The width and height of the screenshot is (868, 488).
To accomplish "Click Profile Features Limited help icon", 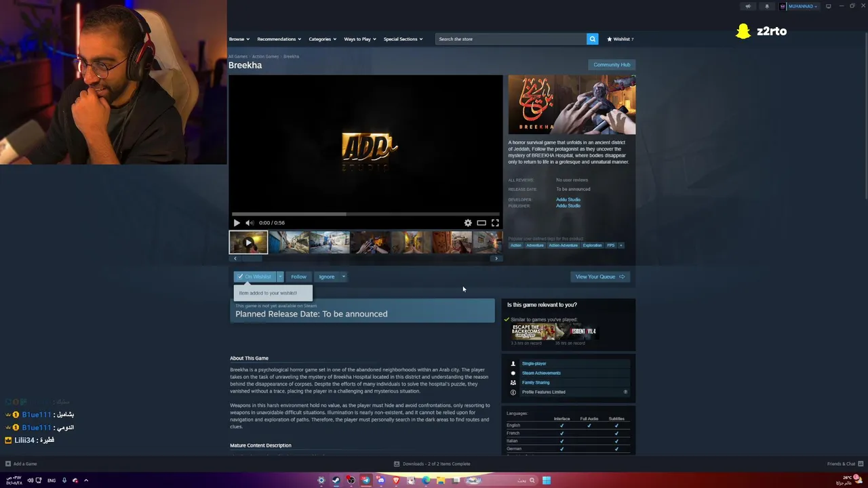I will (625, 392).
